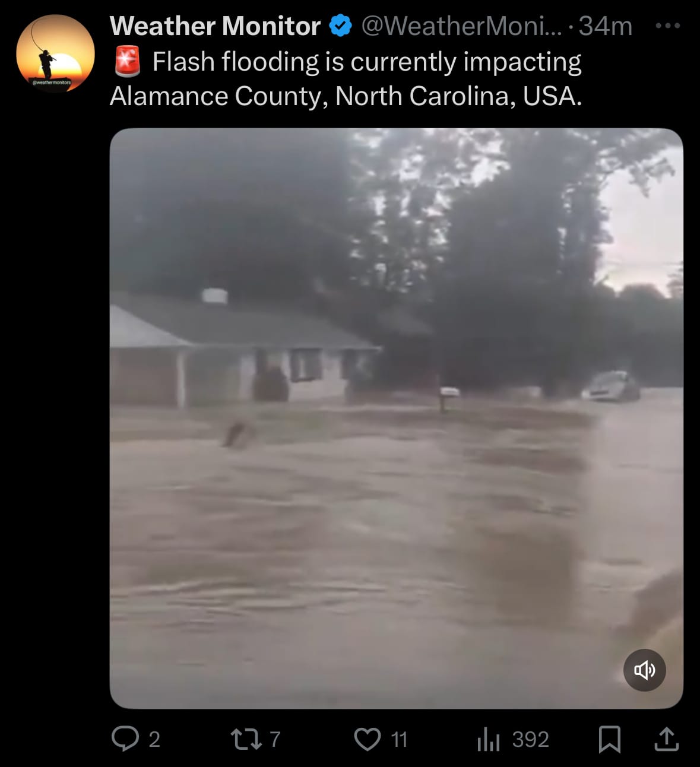Like the tweet with the heart icon
Image resolution: width=700 pixels, height=767 pixels.
[368, 739]
